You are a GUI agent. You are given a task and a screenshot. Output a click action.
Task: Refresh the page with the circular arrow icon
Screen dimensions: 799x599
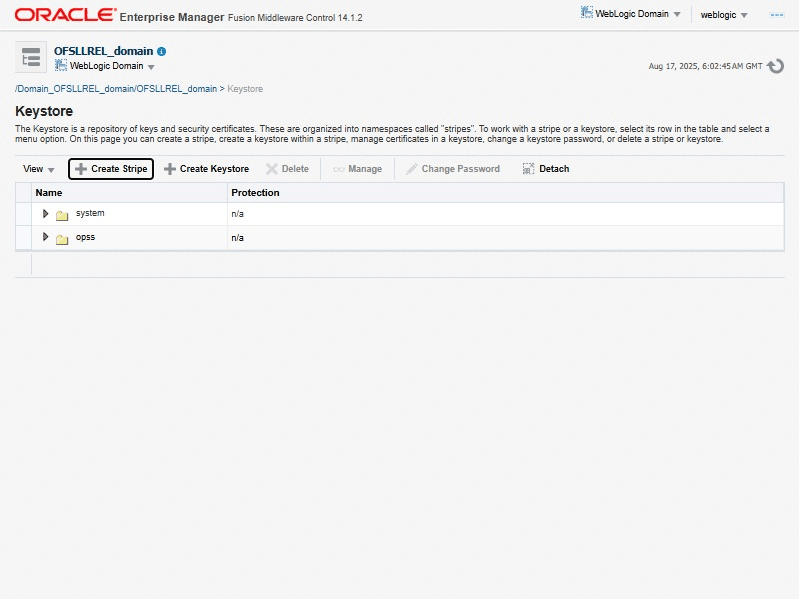coord(776,66)
